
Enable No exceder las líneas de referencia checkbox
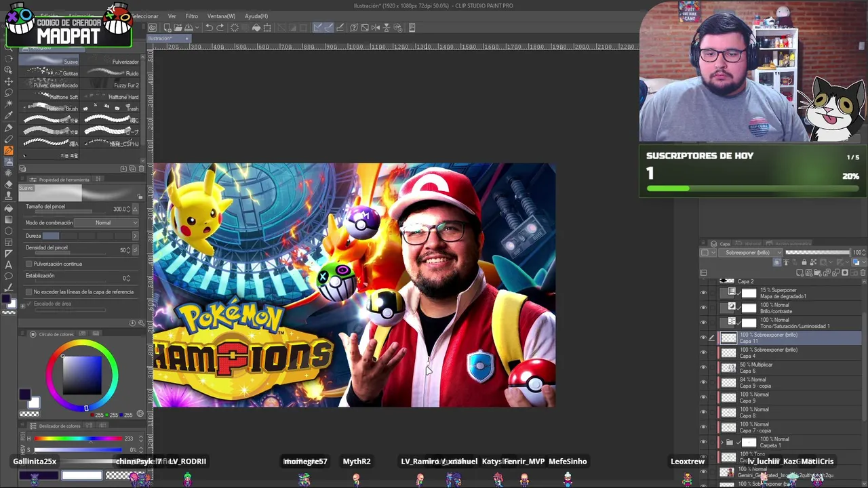click(x=28, y=291)
